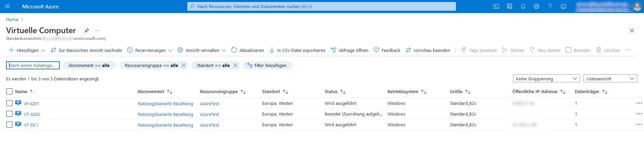Sort by the Datenträger column

591,91
